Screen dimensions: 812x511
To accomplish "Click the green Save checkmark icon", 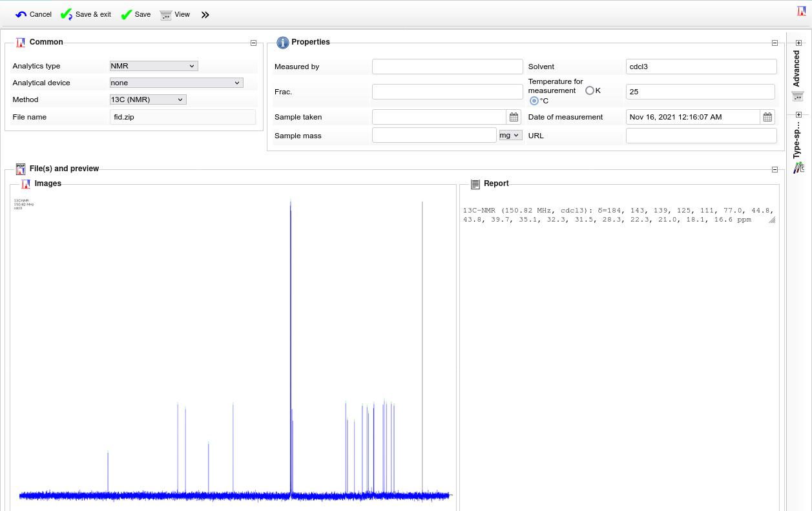I will pos(127,14).
